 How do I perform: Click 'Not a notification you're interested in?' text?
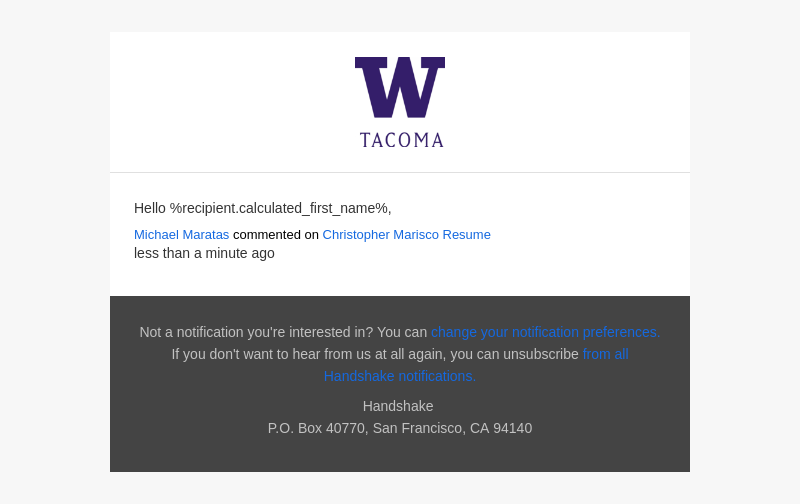(257, 332)
